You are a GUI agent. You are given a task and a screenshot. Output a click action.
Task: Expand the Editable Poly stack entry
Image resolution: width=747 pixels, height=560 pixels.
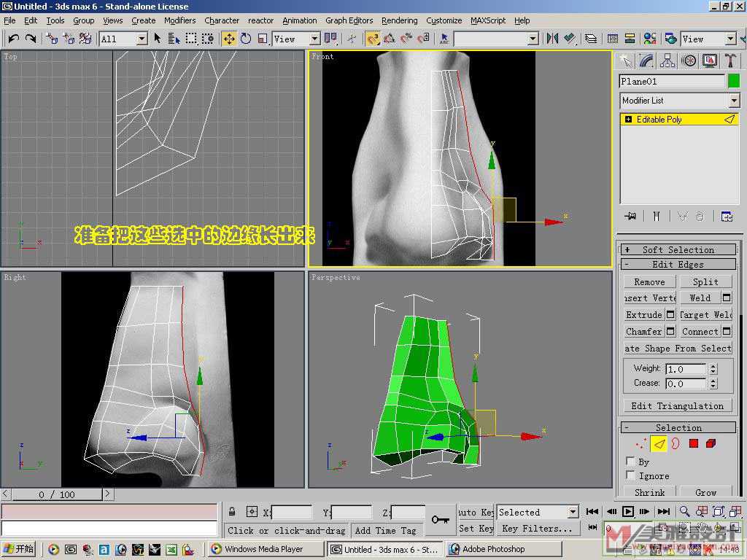628,120
